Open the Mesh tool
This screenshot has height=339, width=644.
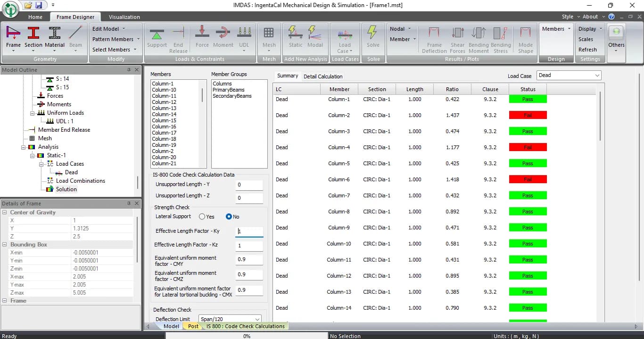(269, 38)
